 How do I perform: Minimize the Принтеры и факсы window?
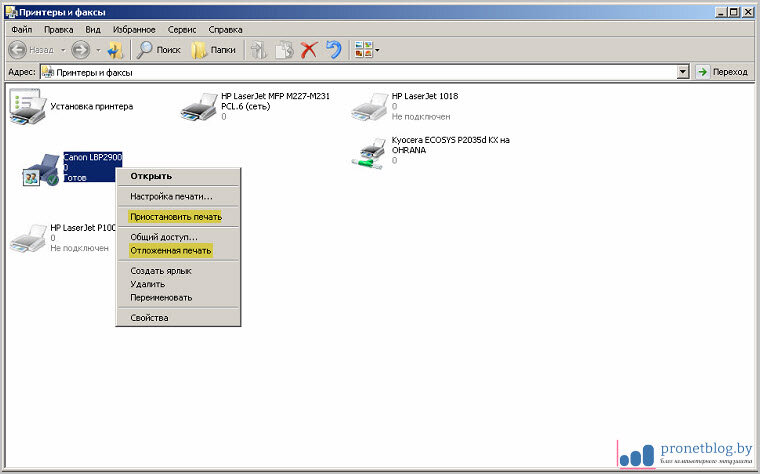[721, 12]
